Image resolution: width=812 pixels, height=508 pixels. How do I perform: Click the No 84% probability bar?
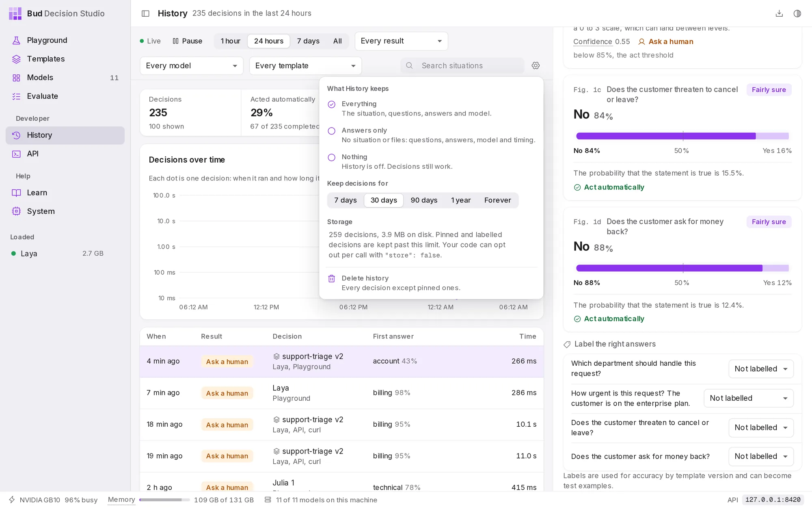(x=682, y=136)
